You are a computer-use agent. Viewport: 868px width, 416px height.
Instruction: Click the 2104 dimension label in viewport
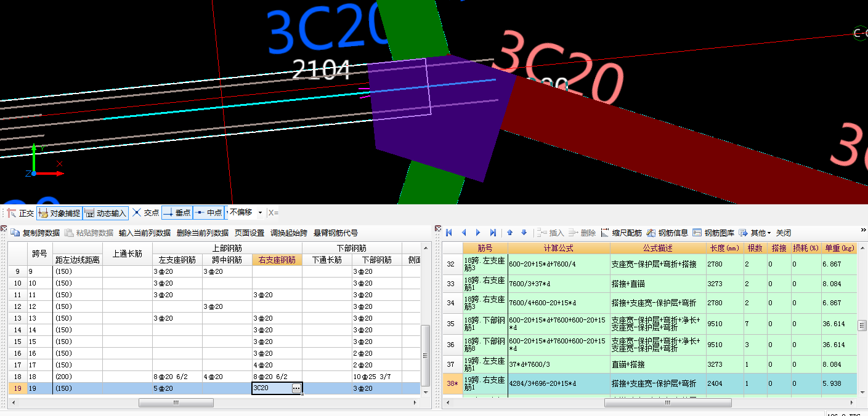(x=321, y=70)
